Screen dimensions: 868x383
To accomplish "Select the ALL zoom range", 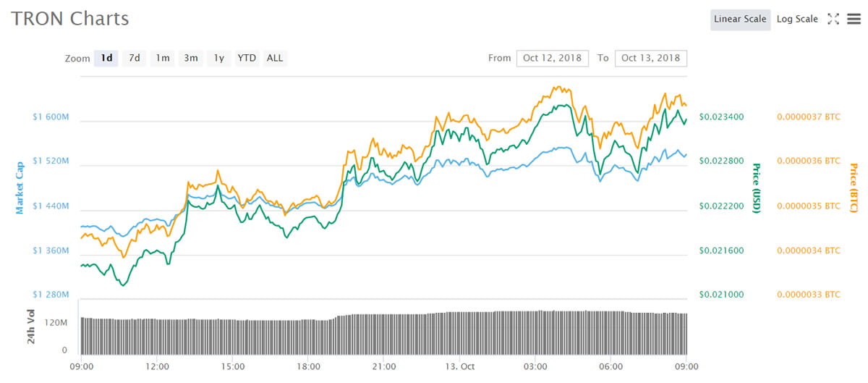I will coord(275,58).
